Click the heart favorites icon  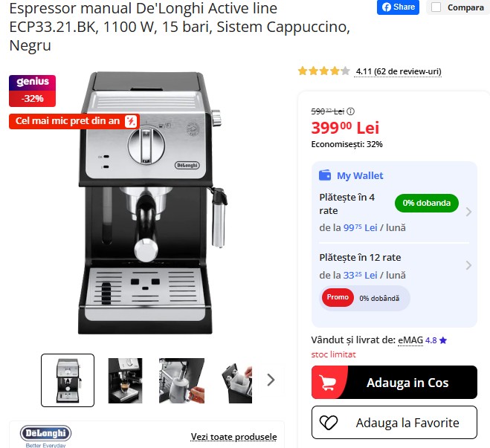(329, 423)
